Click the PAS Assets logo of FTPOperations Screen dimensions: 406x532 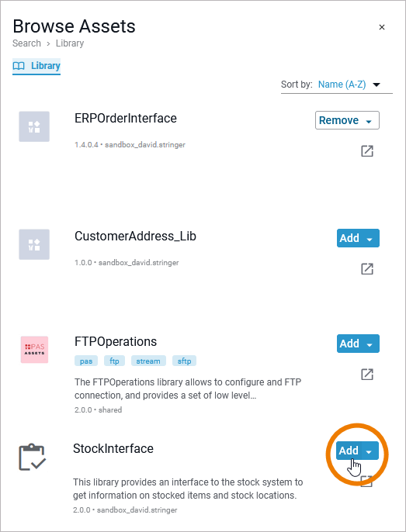click(x=34, y=350)
